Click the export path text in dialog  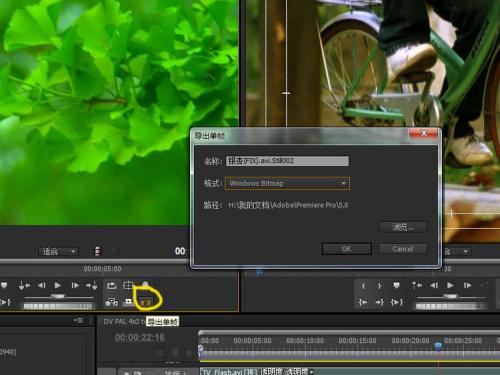point(288,205)
